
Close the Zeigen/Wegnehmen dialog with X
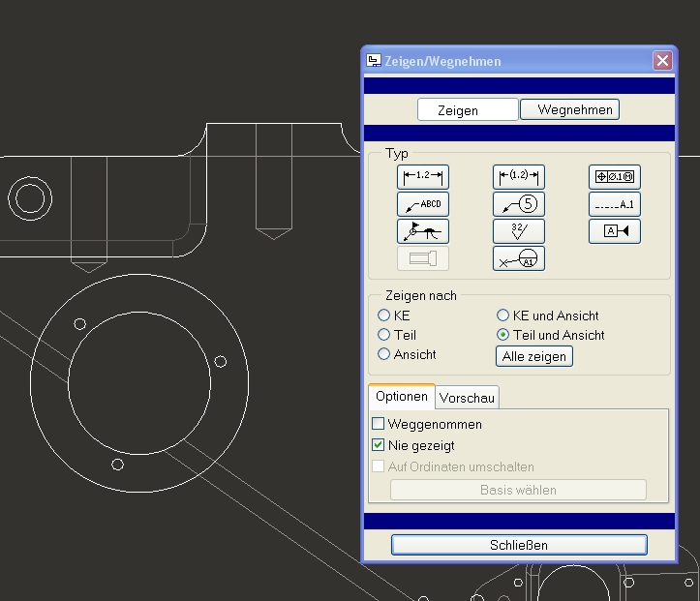click(x=662, y=60)
